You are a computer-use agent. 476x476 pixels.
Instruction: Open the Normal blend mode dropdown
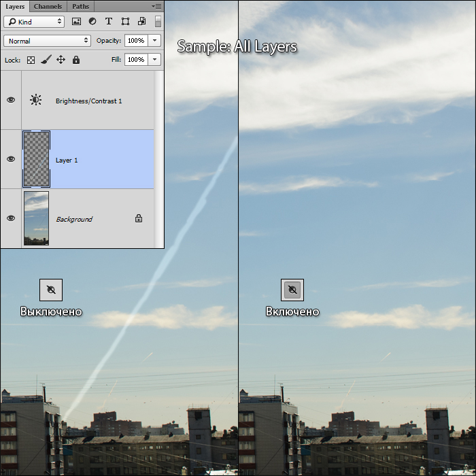47,41
